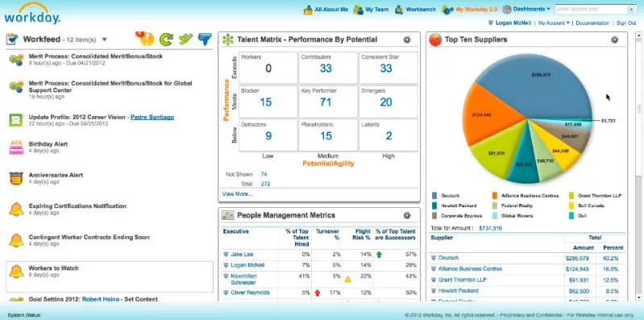Screen dimensions: 644x320
Task: Click Total for Amount $737,516
Action: point(490,228)
